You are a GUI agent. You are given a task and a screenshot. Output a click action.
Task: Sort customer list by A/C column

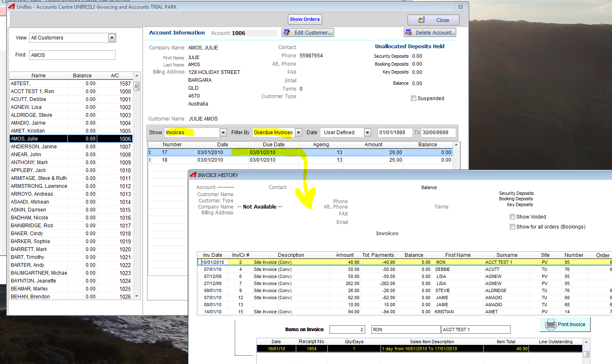pos(115,76)
